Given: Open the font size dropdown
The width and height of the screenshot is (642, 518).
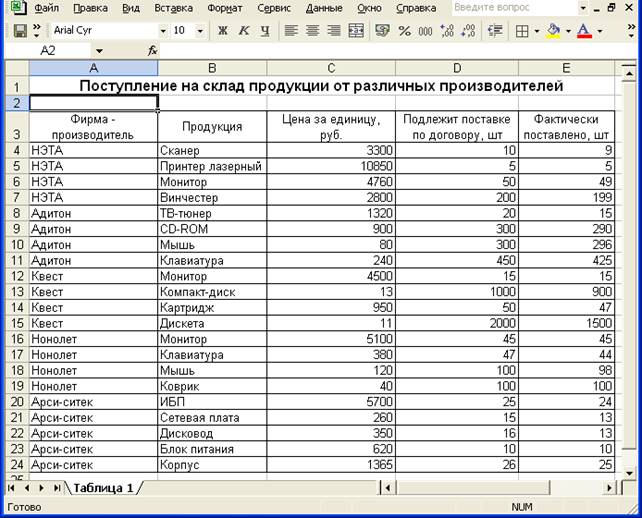Looking at the screenshot, I should pos(201,31).
